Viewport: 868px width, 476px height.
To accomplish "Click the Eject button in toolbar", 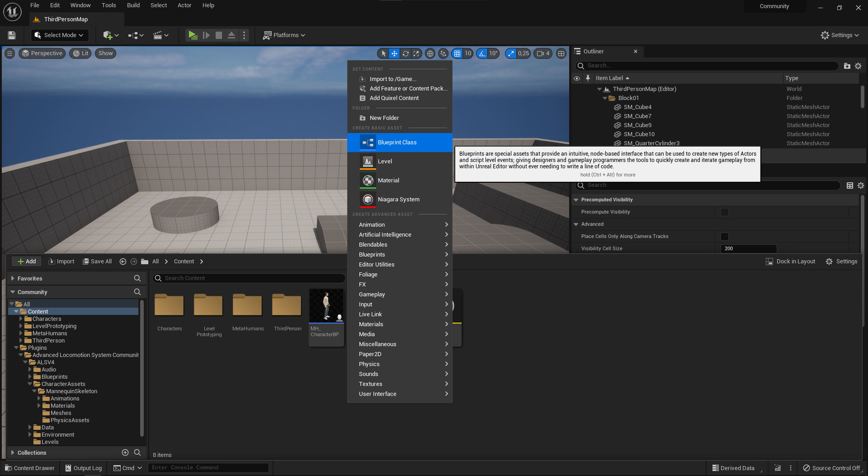I will tap(231, 35).
